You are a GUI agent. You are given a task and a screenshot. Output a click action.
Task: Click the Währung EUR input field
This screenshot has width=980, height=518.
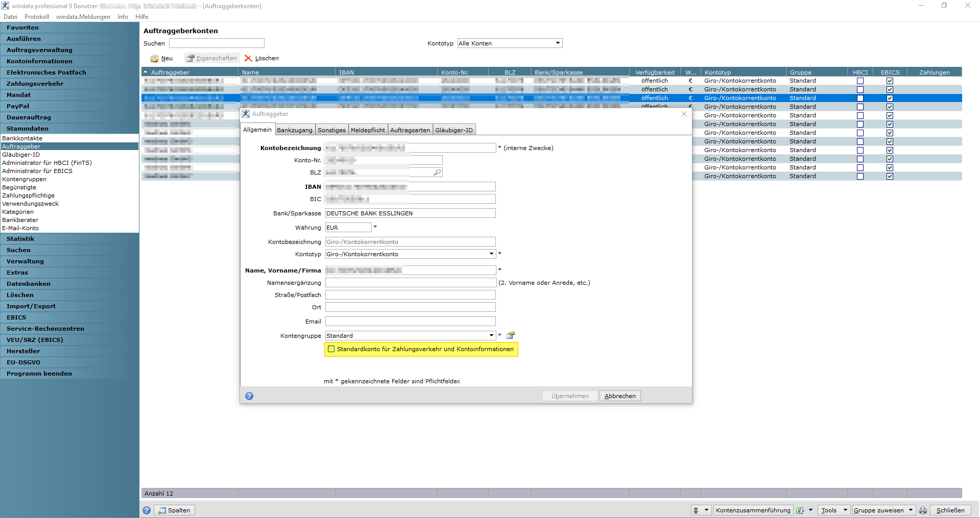(348, 228)
